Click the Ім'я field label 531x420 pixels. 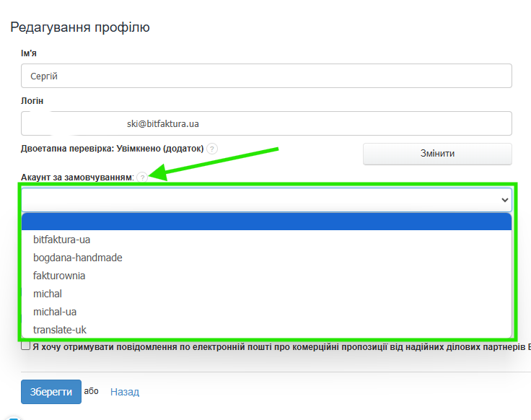(x=30, y=53)
